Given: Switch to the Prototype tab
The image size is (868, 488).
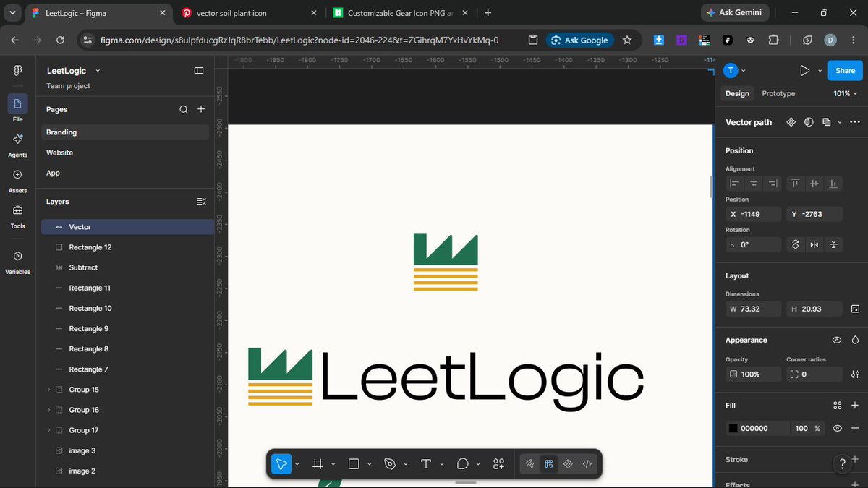Looking at the screenshot, I should coord(778,93).
